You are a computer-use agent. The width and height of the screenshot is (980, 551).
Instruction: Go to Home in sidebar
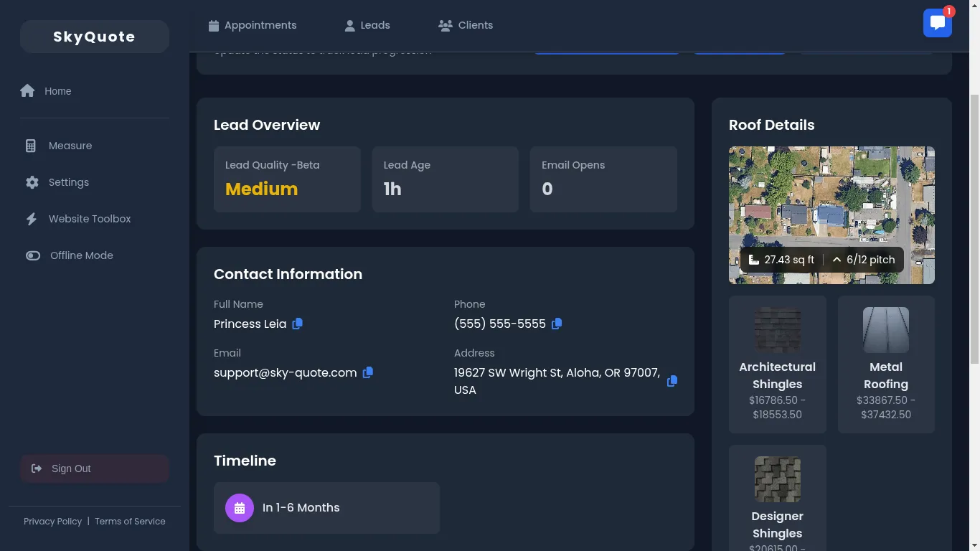tap(95, 91)
